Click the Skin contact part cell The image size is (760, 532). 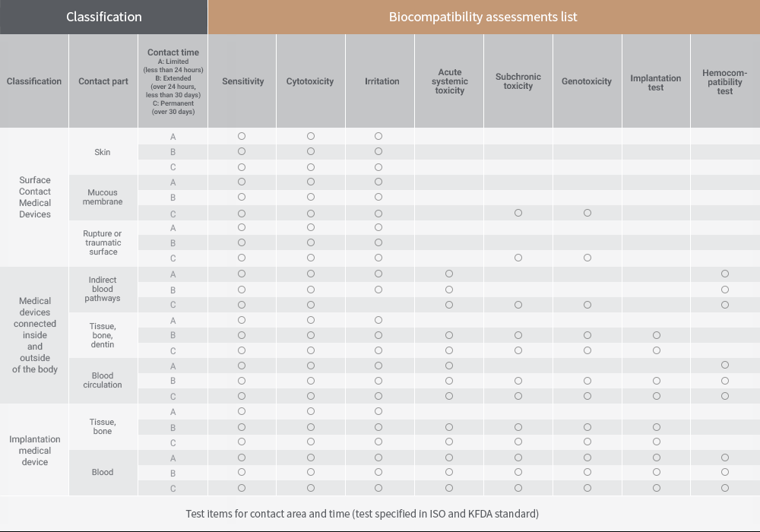[x=103, y=152]
